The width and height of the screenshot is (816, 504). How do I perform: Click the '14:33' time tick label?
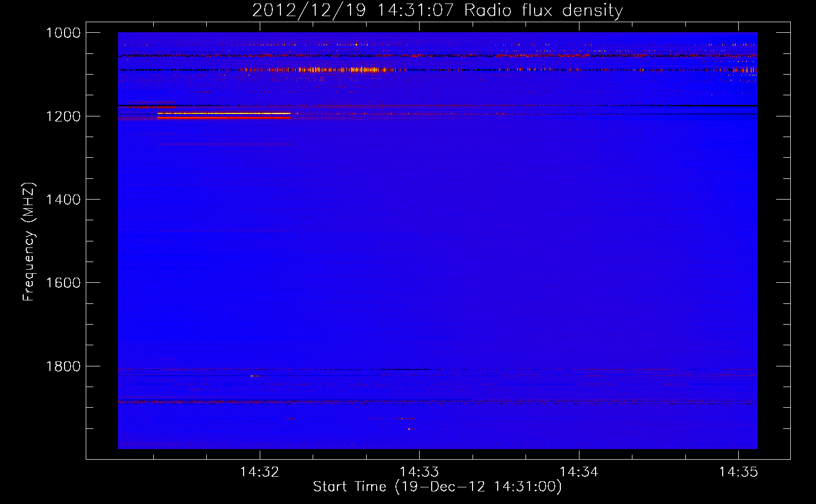pos(419,472)
